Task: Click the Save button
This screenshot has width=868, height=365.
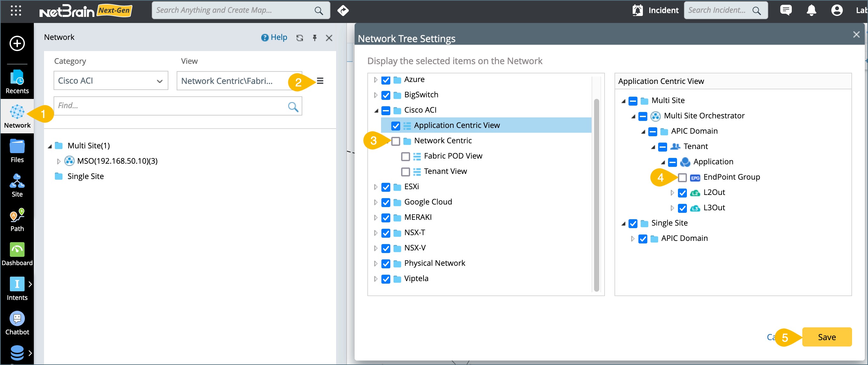Action: point(827,337)
